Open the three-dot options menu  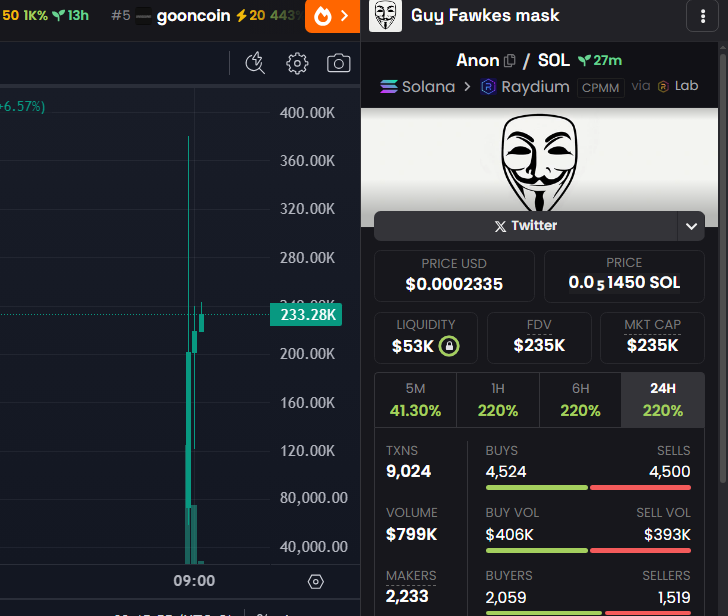pos(702,16)
